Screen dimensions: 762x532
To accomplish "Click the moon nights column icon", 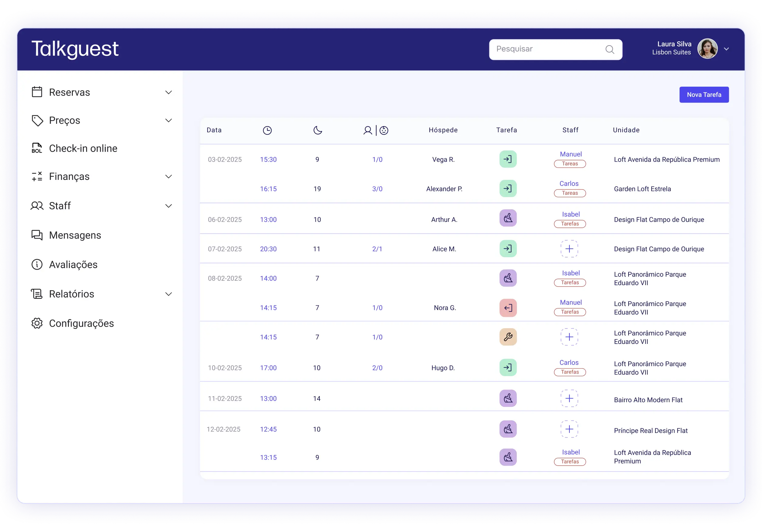I will pyautogui.click(x=318, y=130).
